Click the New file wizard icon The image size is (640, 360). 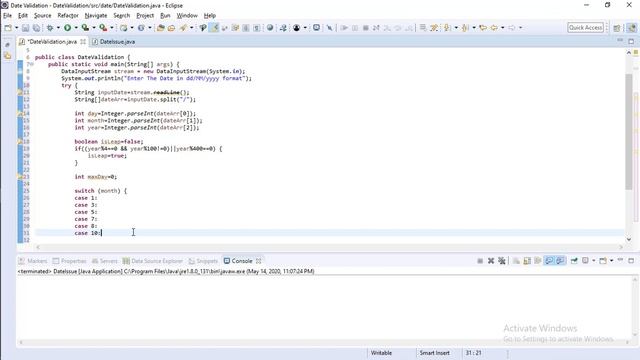click(8, 28)
